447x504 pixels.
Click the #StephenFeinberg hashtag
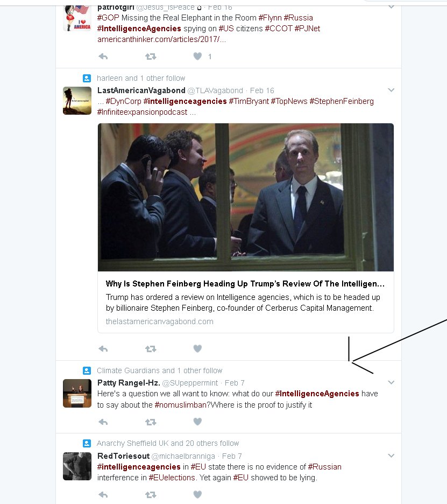tap(342, 101)
